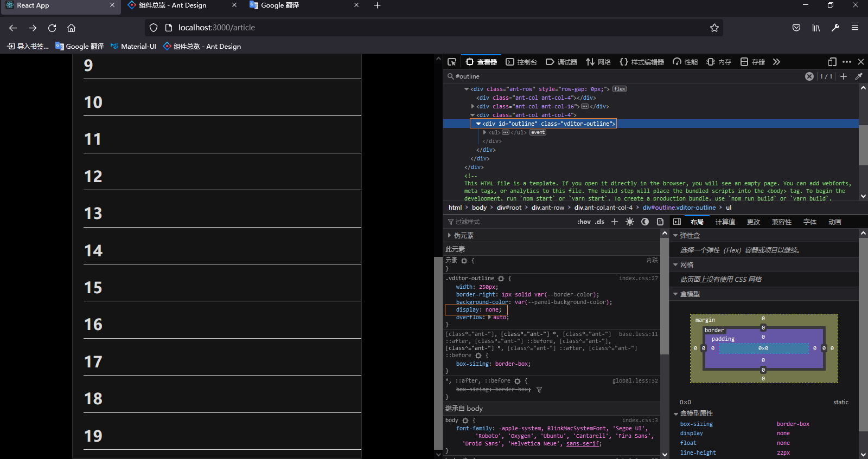Switch to the 兼容性 compatibility tab

click(x=782, y=222)
